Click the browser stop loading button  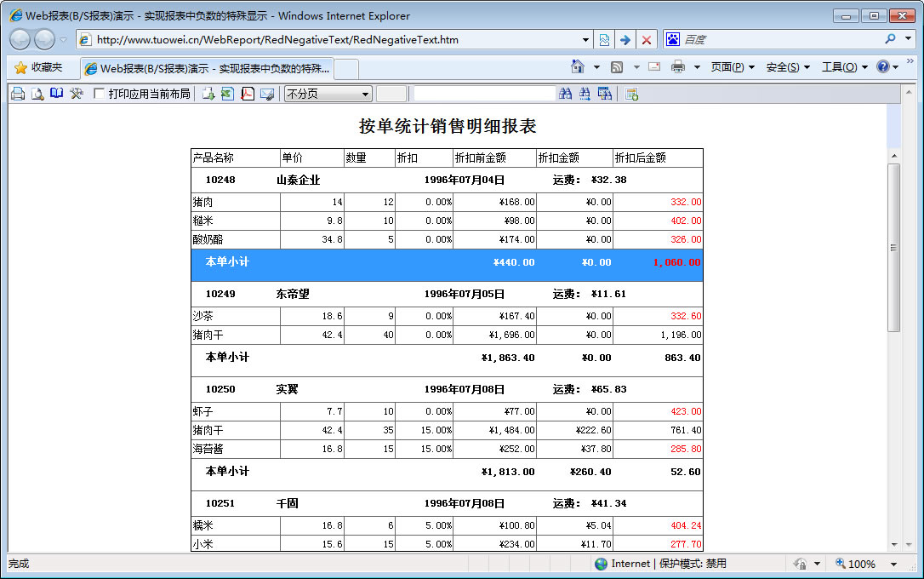point(647,40)
